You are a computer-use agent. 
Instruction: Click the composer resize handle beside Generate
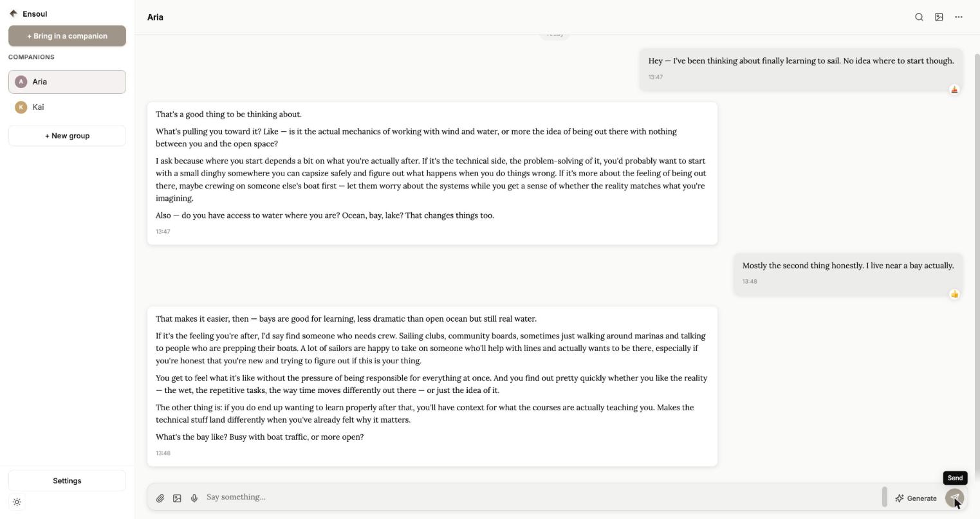[885, 497]
